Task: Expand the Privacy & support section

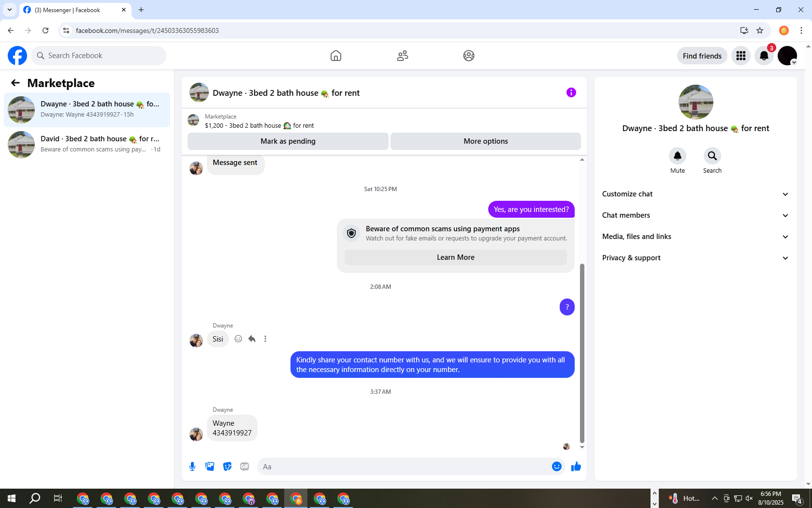Action: pyautogui.click(x=696, y=258)
